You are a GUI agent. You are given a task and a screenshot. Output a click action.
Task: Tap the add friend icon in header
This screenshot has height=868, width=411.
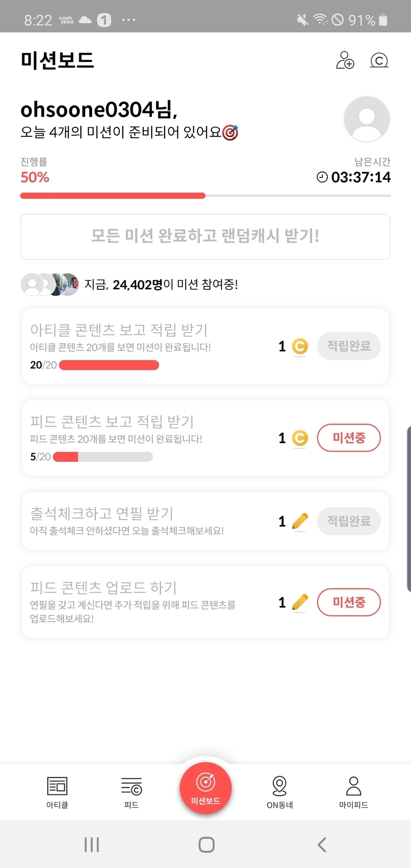(345, 60)
